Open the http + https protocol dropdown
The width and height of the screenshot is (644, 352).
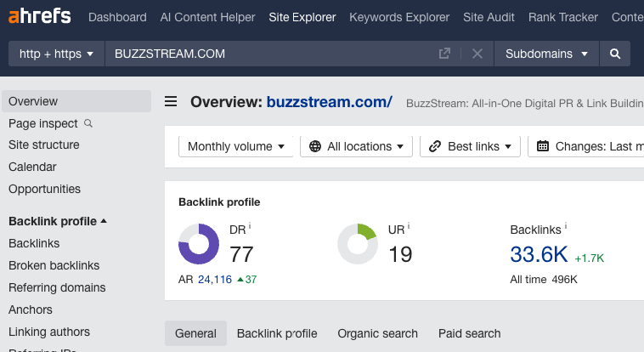coord(56,54)
